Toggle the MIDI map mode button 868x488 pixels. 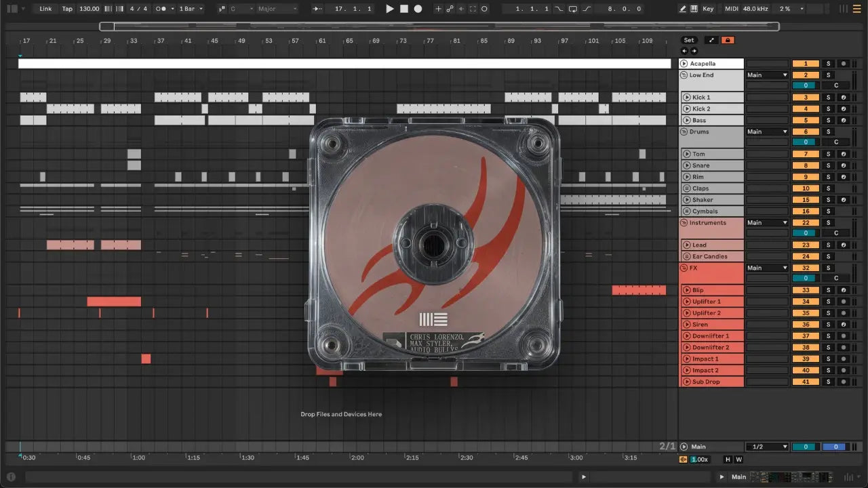point(731,9)
